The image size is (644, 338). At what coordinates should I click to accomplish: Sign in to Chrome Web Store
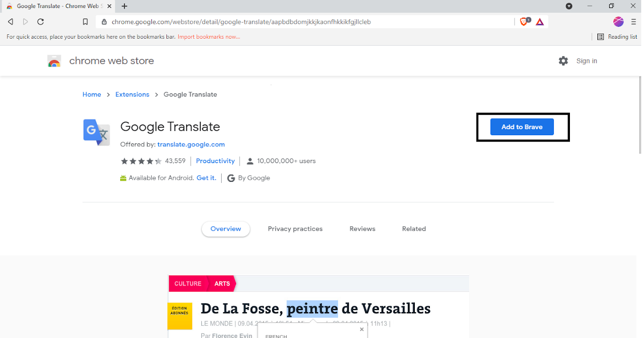tap(587, 61)
